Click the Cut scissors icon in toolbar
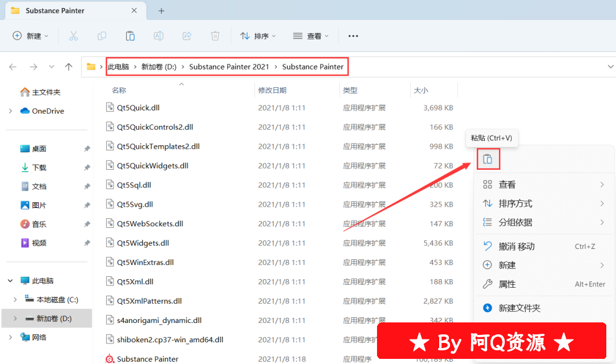 pos(74,36)
